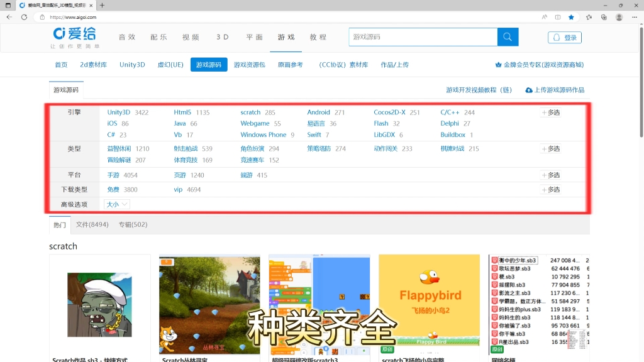Viewport: 644px width, 362px height.
Task: Open the browser favorites list icon
Action: coord(589,17)
